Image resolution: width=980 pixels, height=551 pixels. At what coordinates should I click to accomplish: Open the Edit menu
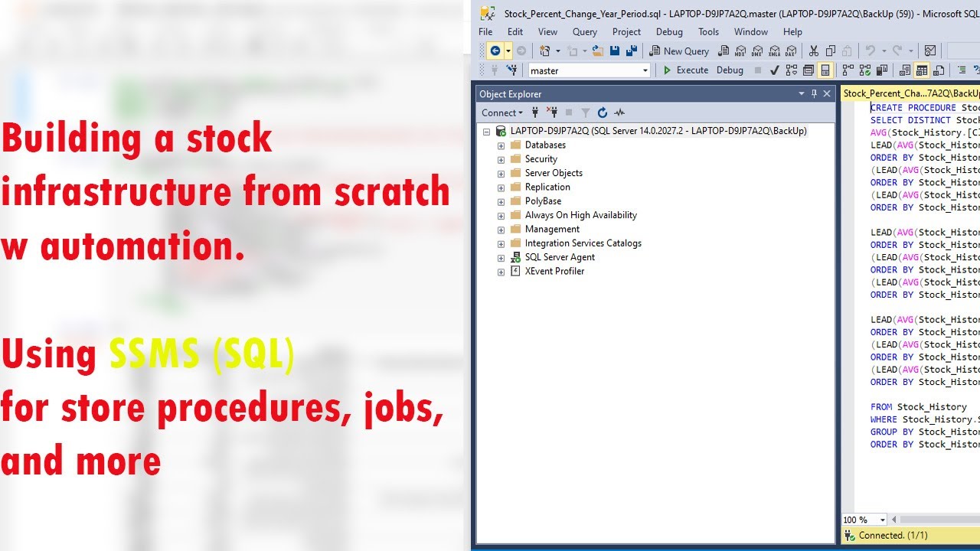coord(515,32)
